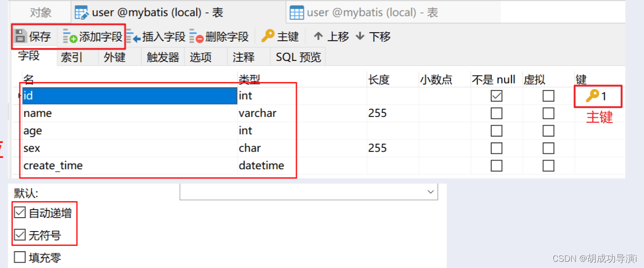The image size is (644, 268).
Task: Check Not Null for age row
Action: (497, 131)
